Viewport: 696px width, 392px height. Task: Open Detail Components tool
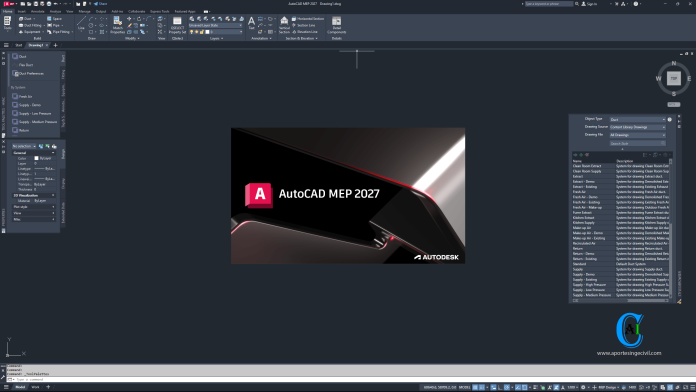[x=336, y=25]
